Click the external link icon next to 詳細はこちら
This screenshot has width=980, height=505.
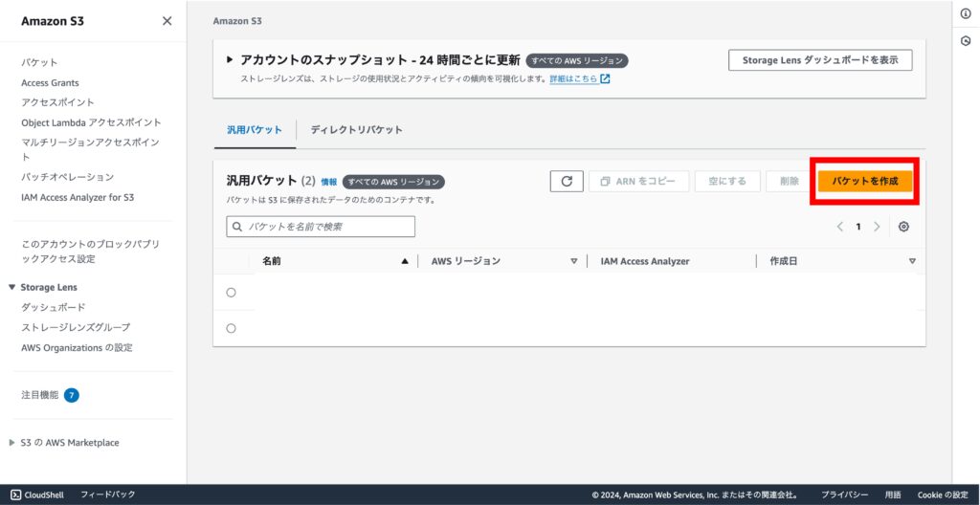[605, 79]
